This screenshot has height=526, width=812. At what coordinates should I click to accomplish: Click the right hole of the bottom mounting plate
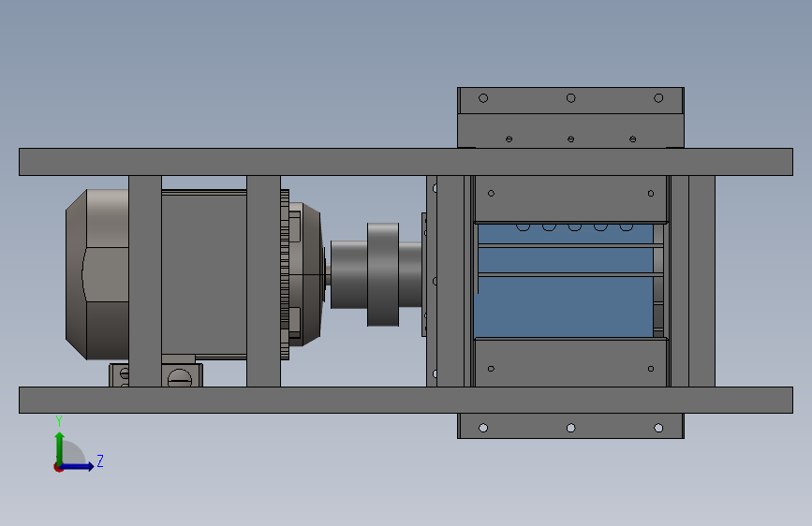point(658,428)
